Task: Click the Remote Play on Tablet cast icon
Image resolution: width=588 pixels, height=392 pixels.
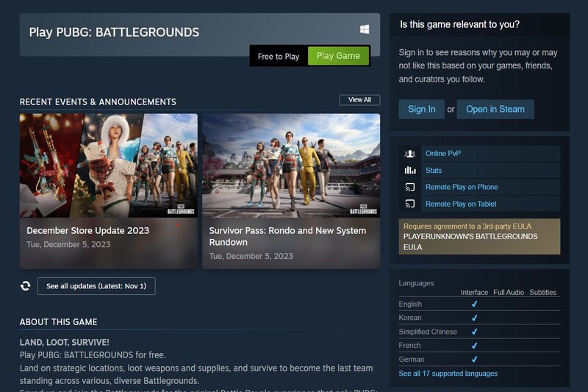Action: (x=410, y=204)
